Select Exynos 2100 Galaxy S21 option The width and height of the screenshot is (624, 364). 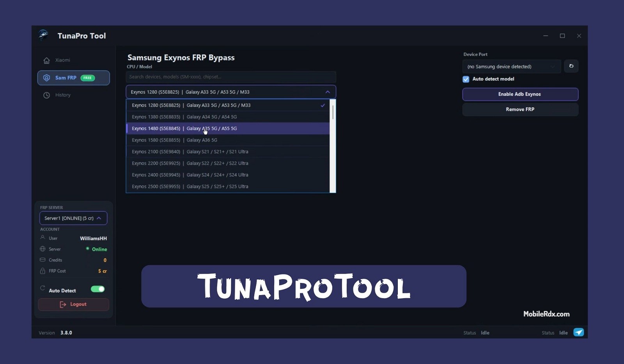228,152
